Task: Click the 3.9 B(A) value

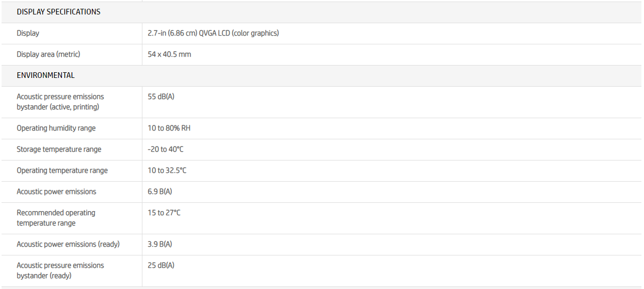Action: click(160, 244)
